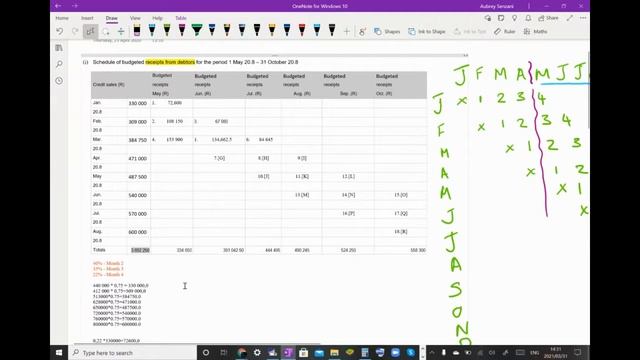Viewport: 640px width, 360px height.
Task: Open the feed sticky notes icon
Action: click(501, 18)
